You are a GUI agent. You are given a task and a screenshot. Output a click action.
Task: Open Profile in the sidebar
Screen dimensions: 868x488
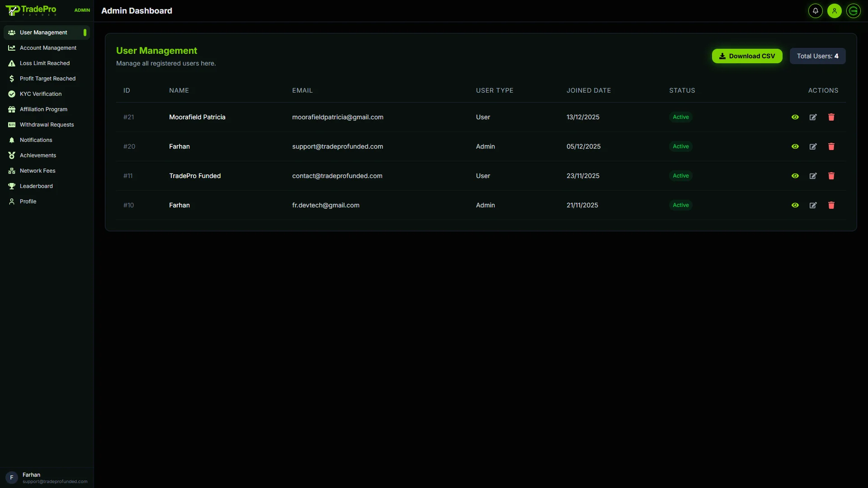click(x=47, y=202)
